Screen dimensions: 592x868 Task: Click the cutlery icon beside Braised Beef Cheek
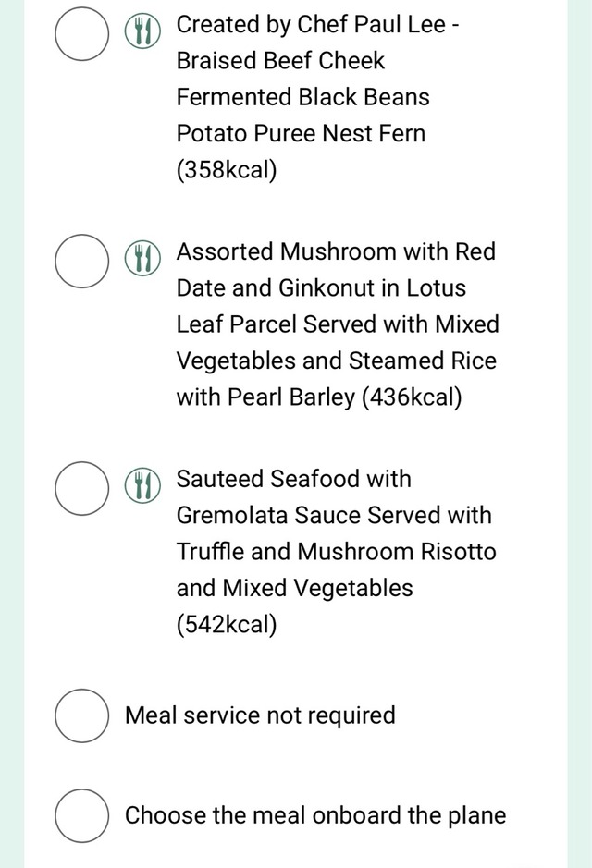(x=142, y=31)
